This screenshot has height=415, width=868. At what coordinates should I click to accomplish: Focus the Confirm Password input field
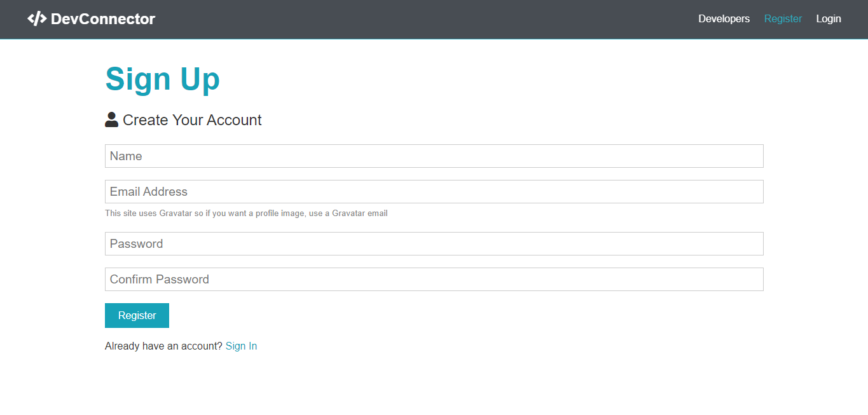tap(434, 279)
